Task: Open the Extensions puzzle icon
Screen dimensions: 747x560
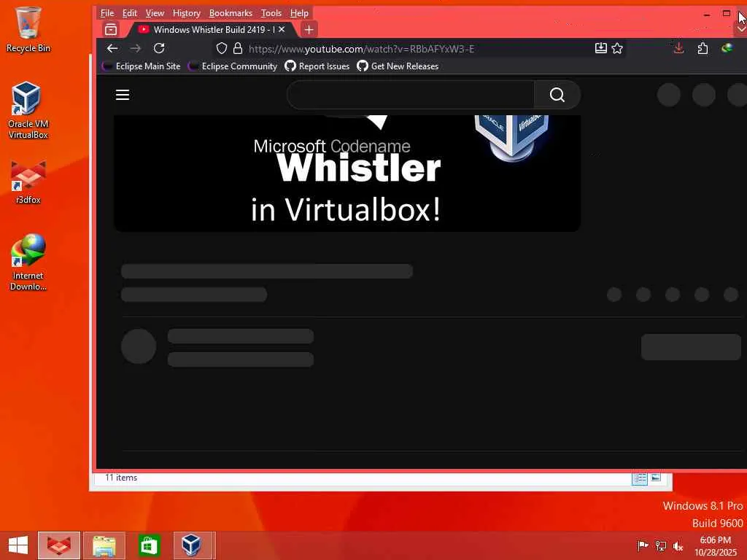Action: pyautogui.click(x=703, y=48)
